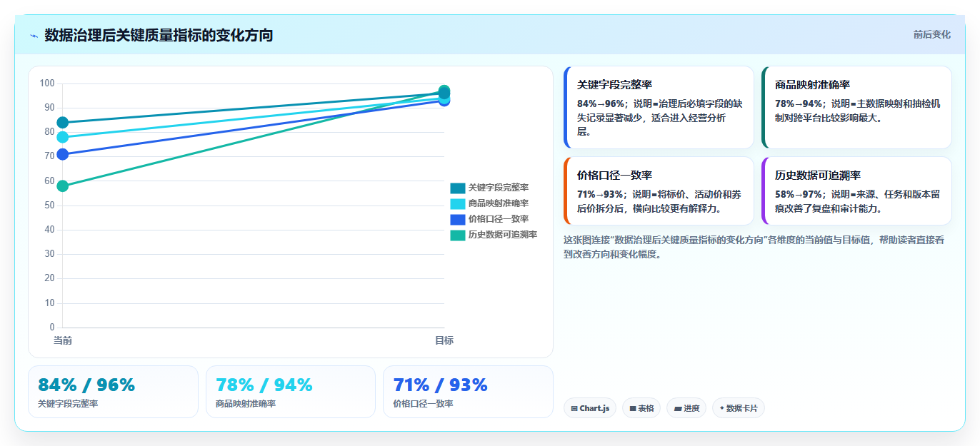Click 关键字段完整率 legend label text
Viewport: 980px width, 446px height.
[499, 188]
